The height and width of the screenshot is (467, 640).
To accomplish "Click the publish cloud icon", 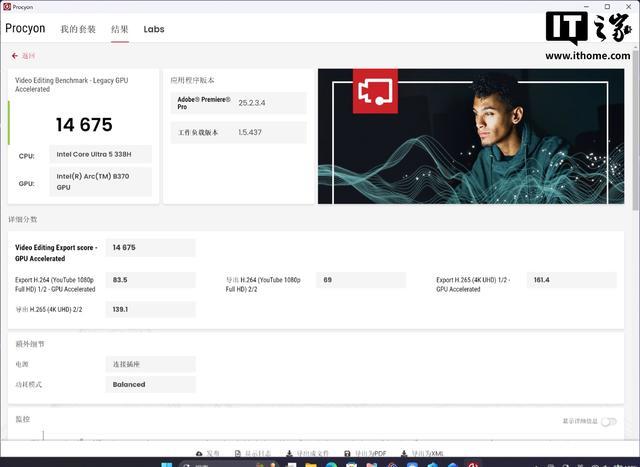I will (x=199, y=454).
